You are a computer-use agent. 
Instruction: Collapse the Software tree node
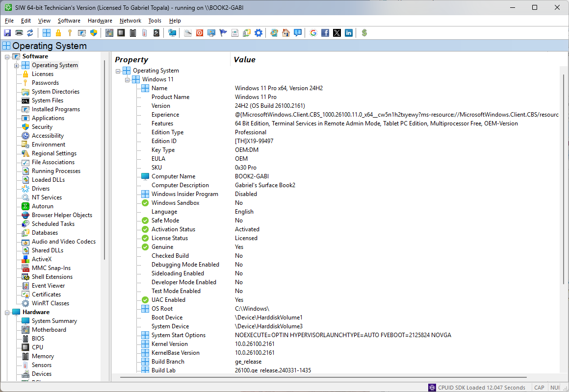(x=7, y=57)
